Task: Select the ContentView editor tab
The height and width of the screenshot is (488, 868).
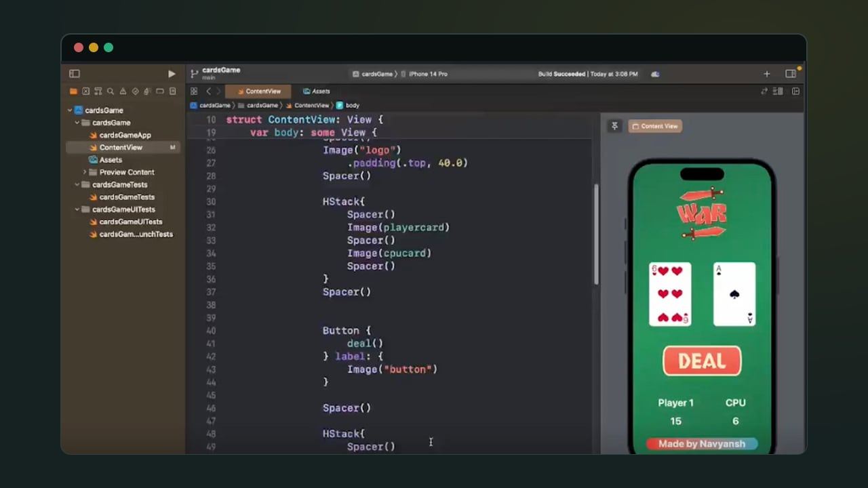Action: (x=258, y=91)
